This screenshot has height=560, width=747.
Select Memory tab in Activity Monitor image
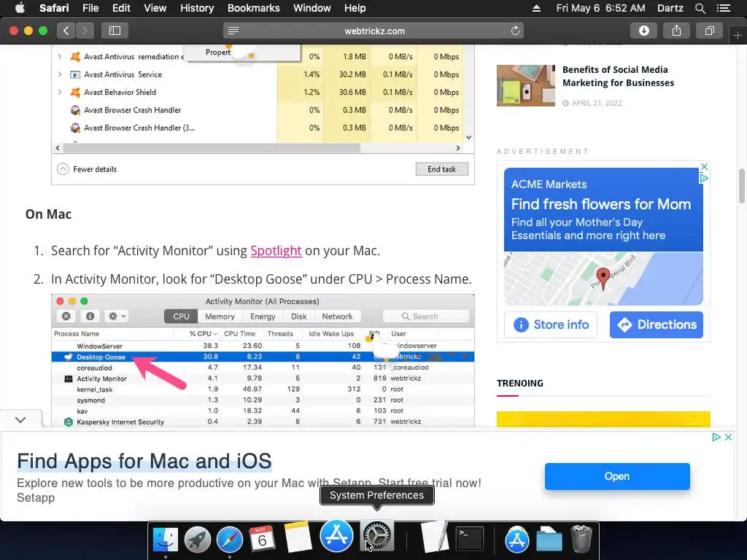220,316
